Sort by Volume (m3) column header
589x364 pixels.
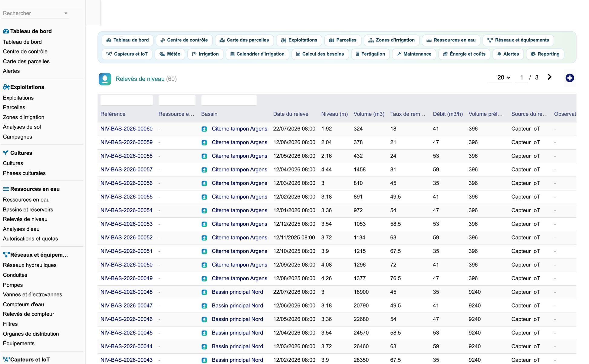pyautogui.click(x=369, y=114)
